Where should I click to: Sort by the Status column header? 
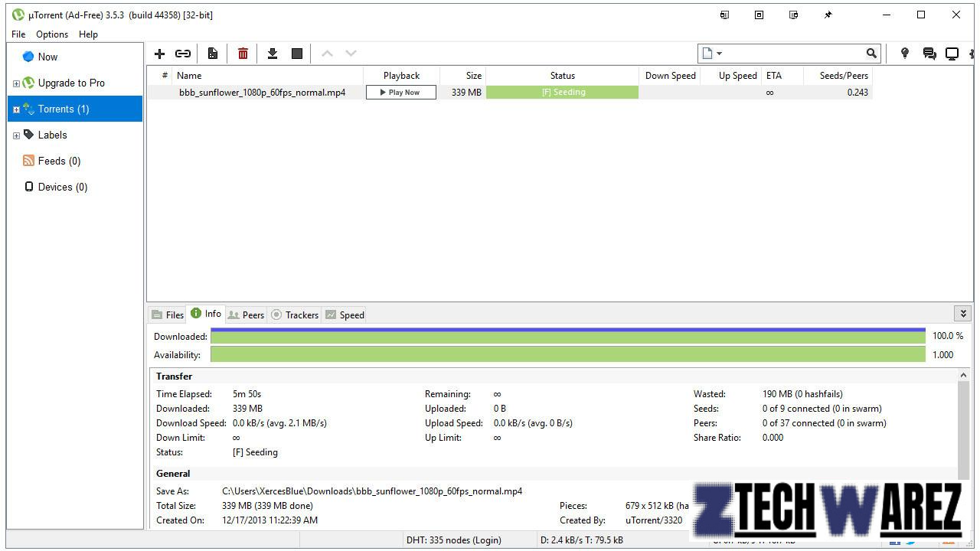pos(562,76)
